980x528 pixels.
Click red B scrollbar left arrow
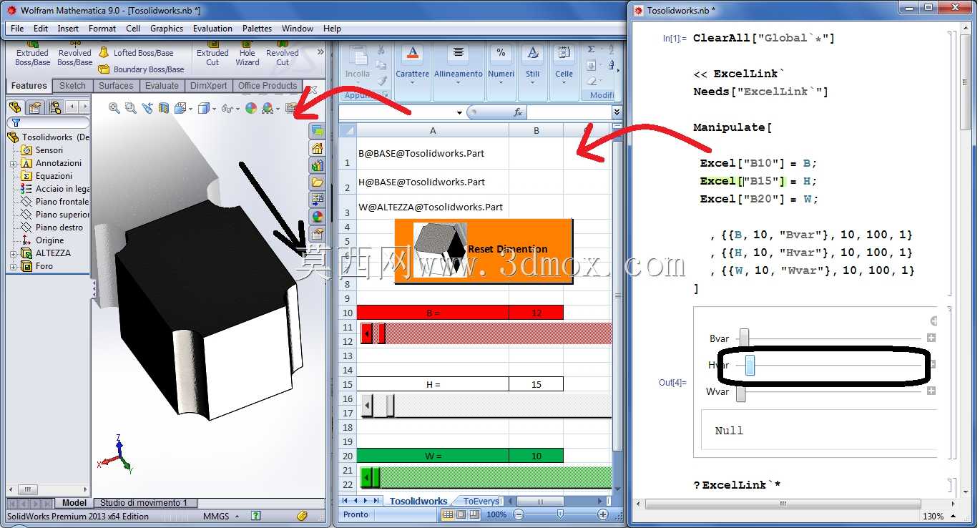pyautogui.click(x=367, y=333)
